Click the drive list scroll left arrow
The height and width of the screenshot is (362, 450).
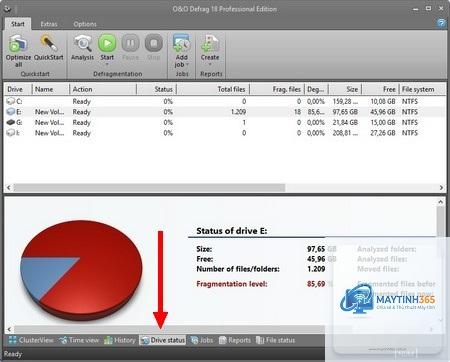9,188
